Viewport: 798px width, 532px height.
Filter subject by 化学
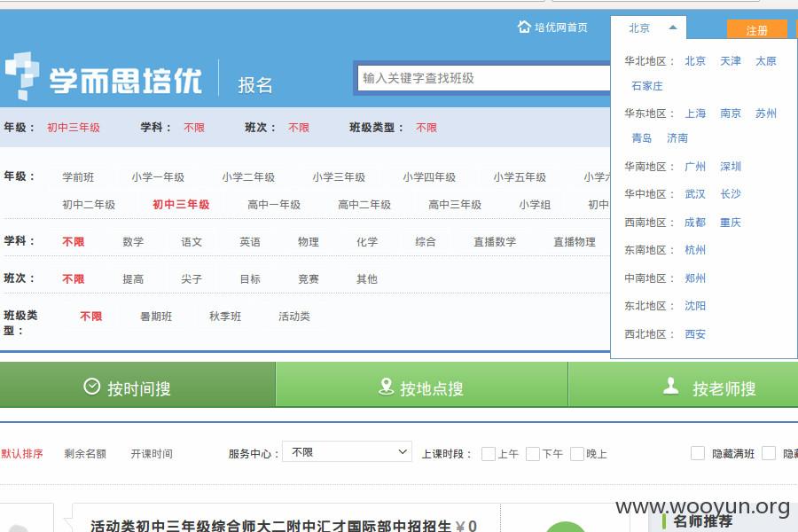pos(367,242)
